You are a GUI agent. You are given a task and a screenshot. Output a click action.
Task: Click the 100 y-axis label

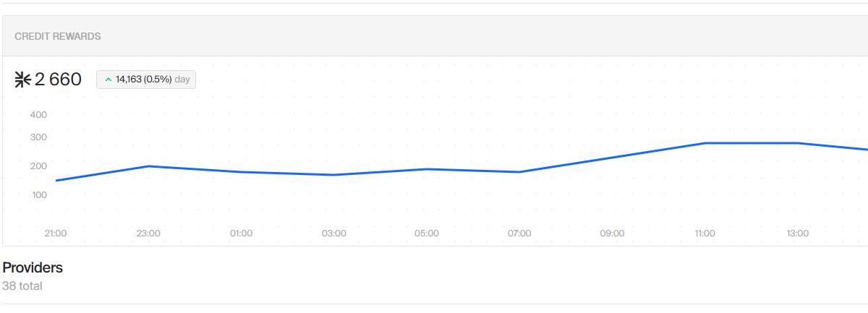pos(38,194)
